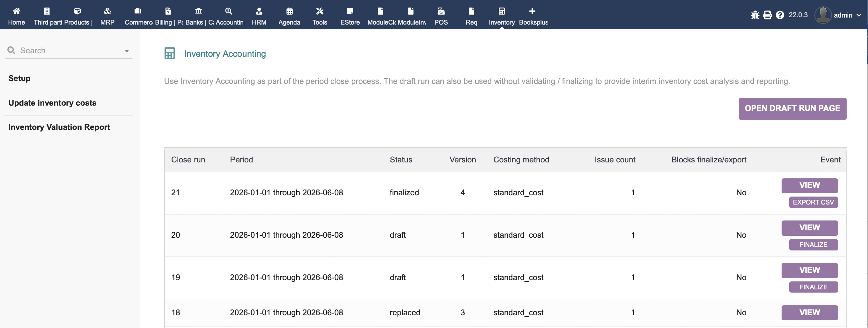Click the Inventory Accounting calculator title icon
This screenshot has width=868, height=328.
(170, 53)
